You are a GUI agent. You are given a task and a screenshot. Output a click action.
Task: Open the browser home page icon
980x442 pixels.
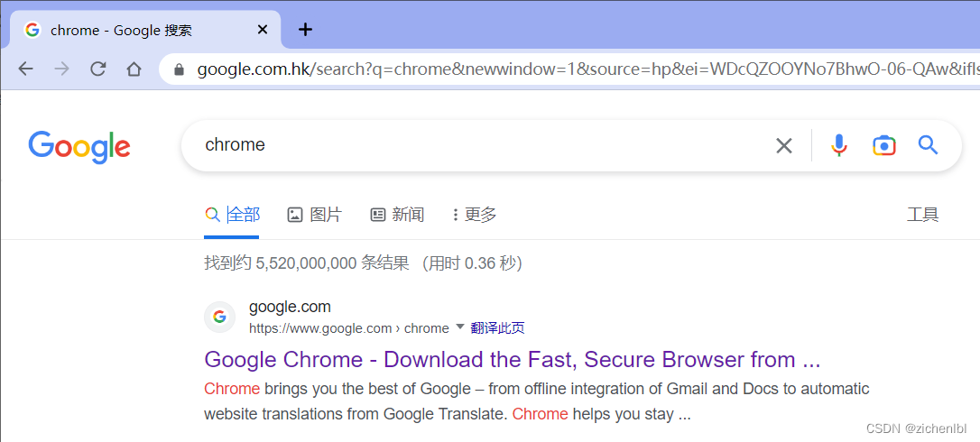[134, 69]
